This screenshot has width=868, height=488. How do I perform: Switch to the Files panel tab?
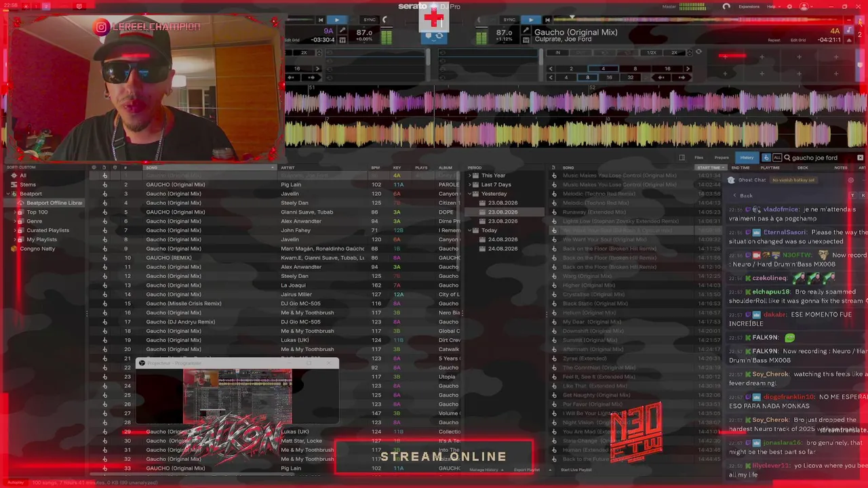pos(698,158)
